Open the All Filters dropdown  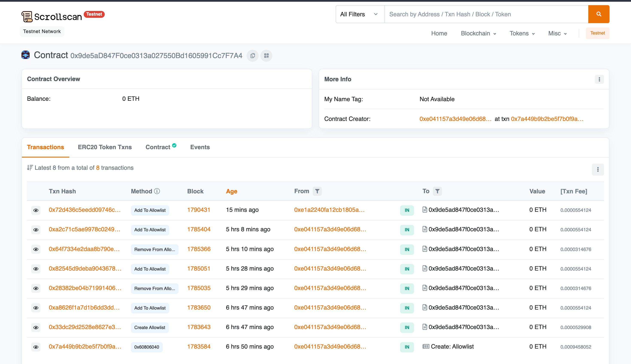click(x=360, y=14)
